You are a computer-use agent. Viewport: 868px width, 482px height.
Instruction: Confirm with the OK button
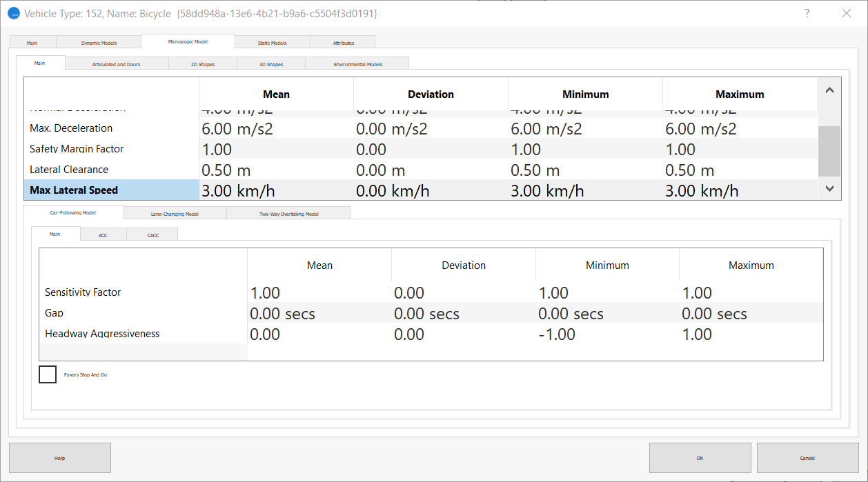[700, 458]
